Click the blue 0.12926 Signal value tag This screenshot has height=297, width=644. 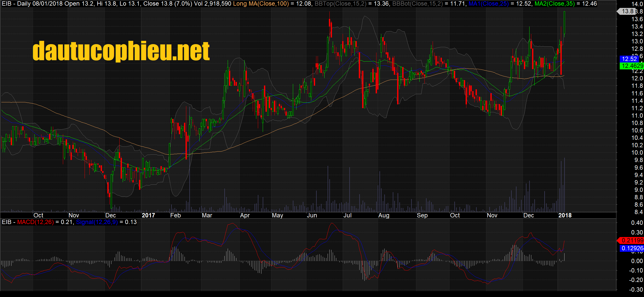pos(632,248)
